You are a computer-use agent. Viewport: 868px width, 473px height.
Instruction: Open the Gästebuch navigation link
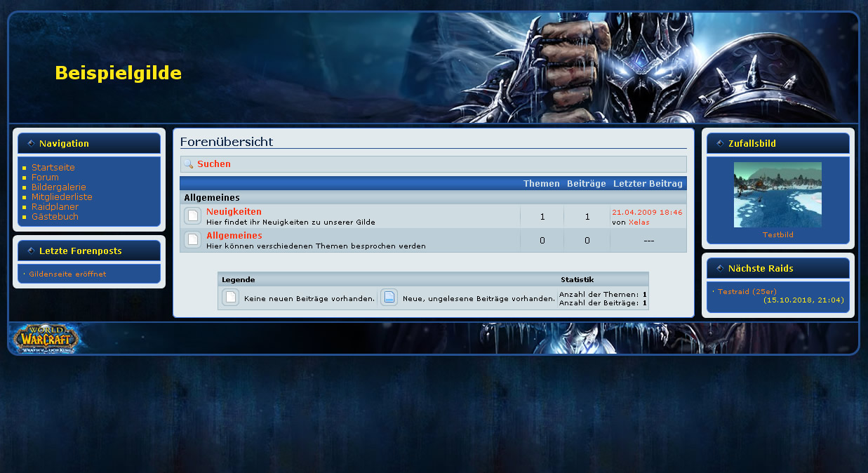pos(55,217)
